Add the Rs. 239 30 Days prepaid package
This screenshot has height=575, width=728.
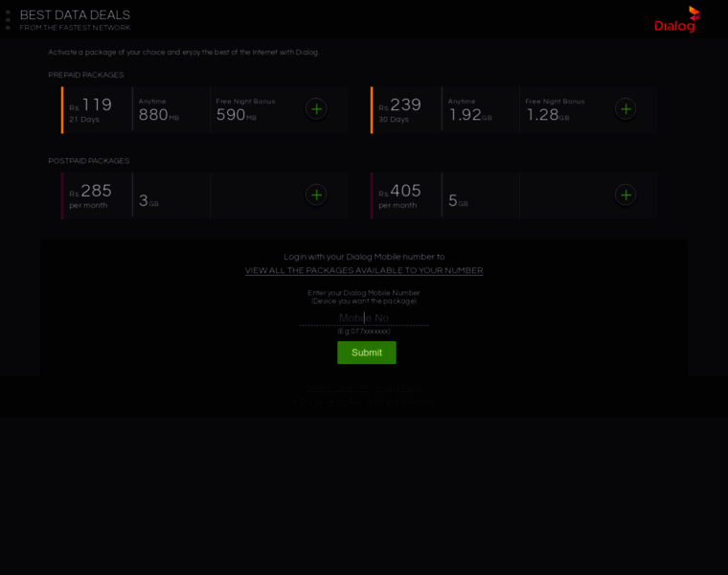[626, 109]
